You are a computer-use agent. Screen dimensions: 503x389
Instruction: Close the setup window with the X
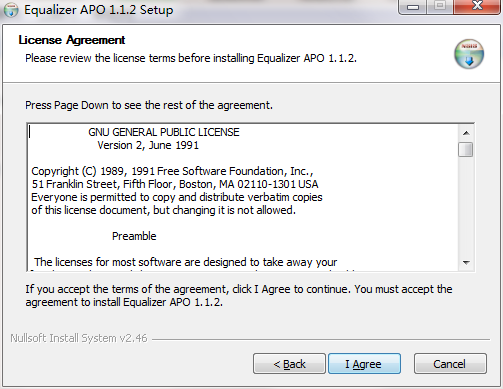coord(477,6)
